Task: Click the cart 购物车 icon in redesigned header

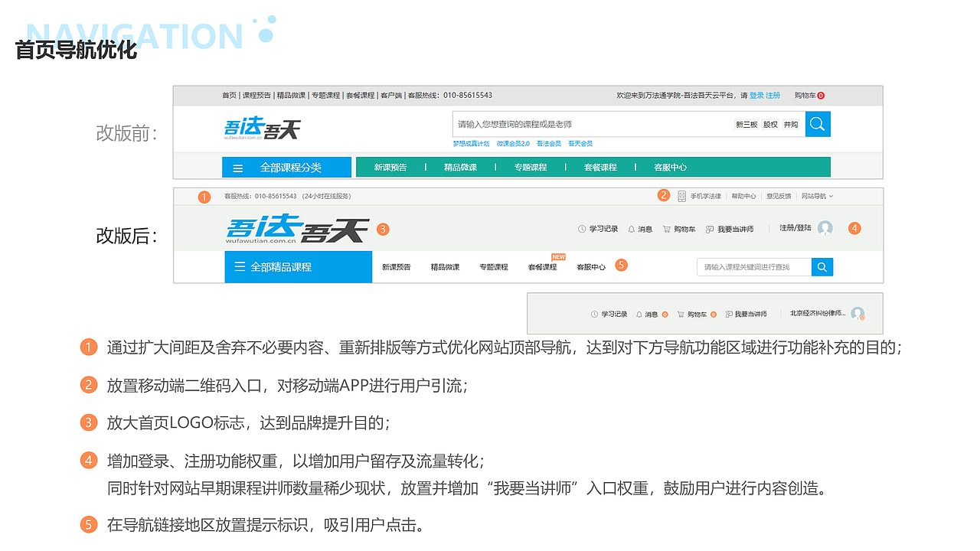Action: pyautogui.click(x=667, y=229)
